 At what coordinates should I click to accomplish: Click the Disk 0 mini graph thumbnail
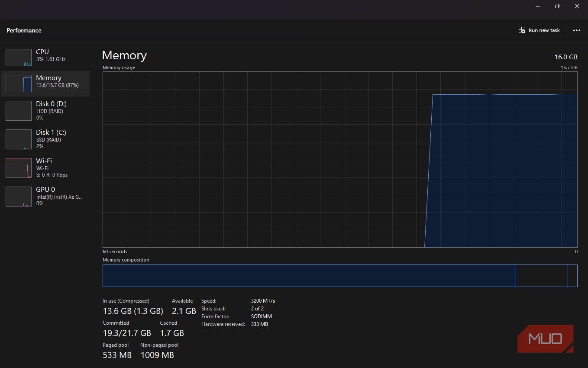(19, 110)
